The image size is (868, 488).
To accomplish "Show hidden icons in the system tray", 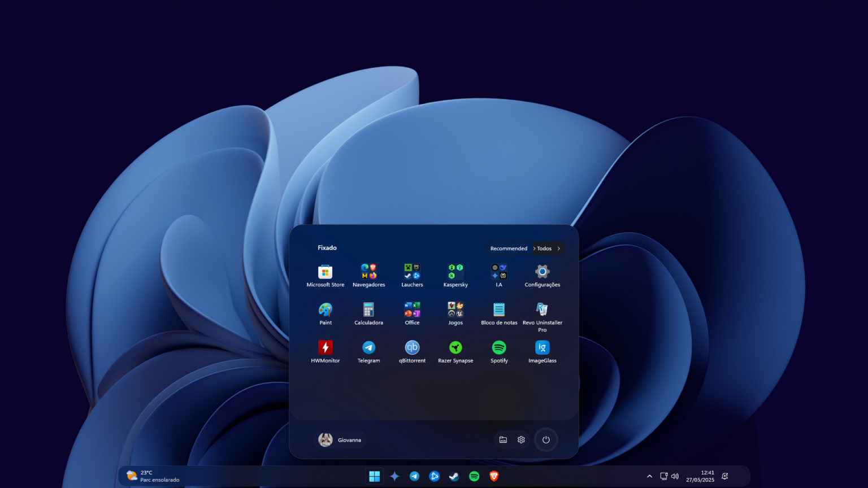I will point(649,476).
